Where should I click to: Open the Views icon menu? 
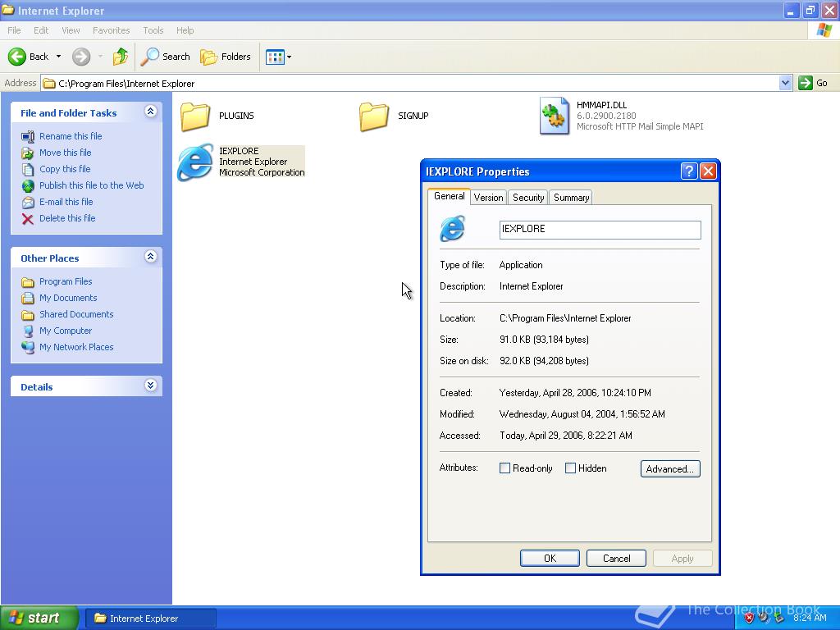(275, 57)
